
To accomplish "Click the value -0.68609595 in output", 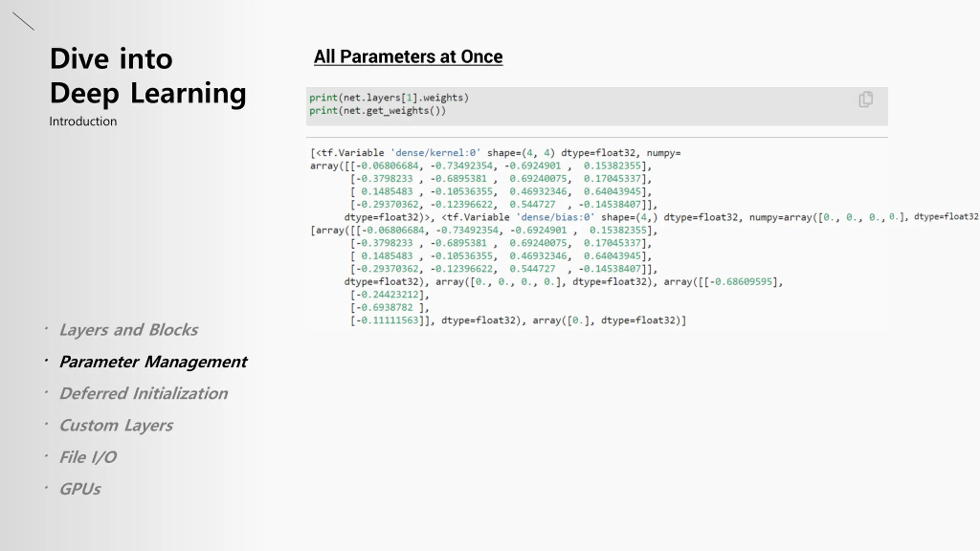I will [x=741, y=282].
